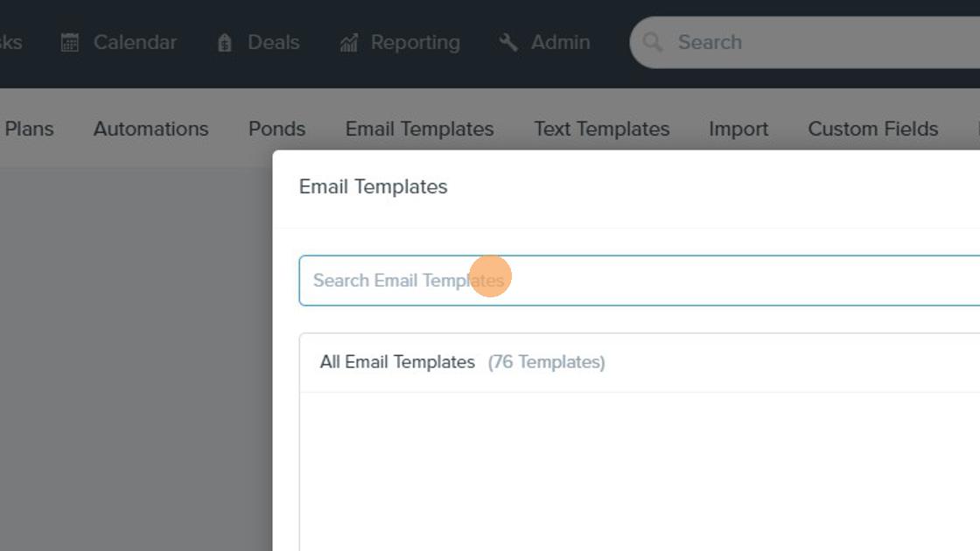Click the 76 Templates count text

click(546, 362)
